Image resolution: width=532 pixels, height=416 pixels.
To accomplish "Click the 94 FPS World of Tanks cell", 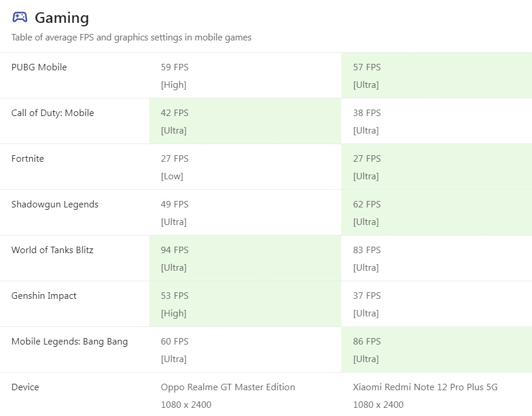I will click(x=174, y=250).
